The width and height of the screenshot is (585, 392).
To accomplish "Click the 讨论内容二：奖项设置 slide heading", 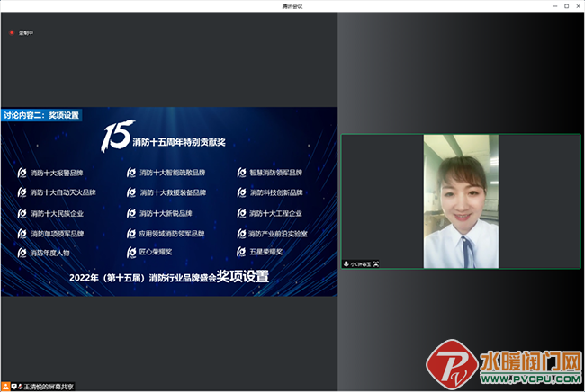I will pyautogui.click(x=41, y=115).
